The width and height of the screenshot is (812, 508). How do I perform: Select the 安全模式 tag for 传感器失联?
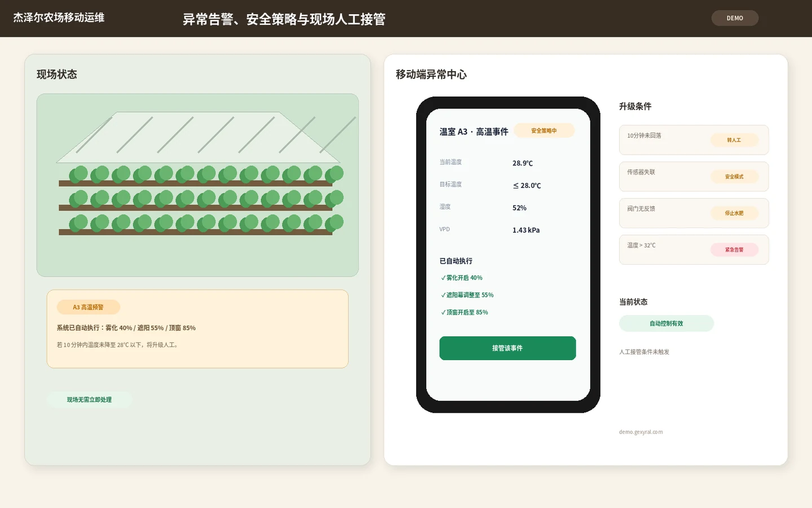click(x=734, y=177)
